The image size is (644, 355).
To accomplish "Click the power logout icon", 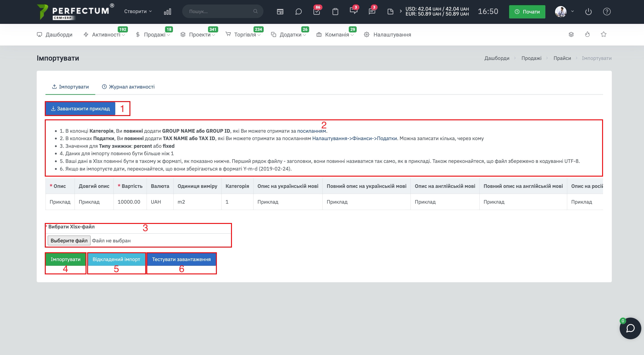I will pyautogui.click(x=588, y=11).
